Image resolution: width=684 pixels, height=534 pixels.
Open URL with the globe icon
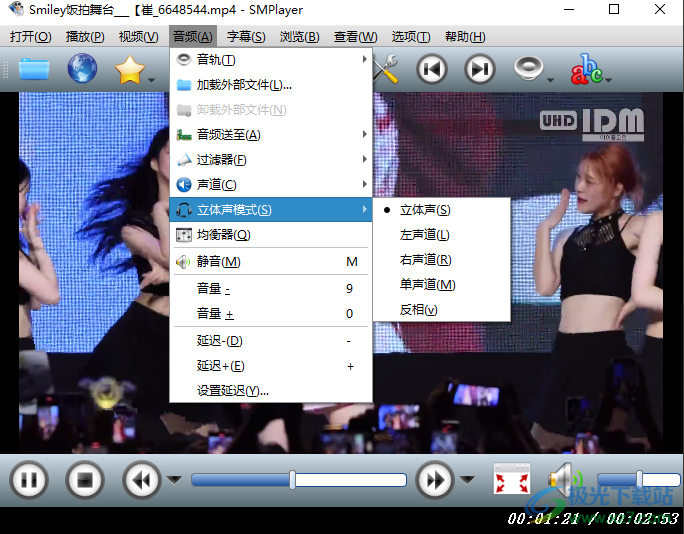pos(82,69)
